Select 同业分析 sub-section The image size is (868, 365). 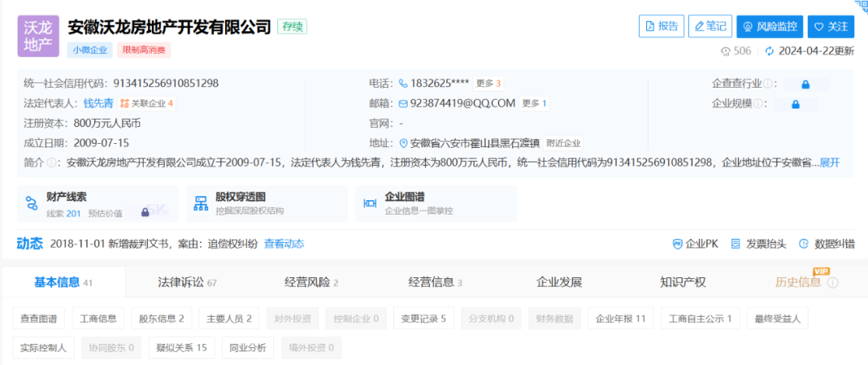[248, 348]
